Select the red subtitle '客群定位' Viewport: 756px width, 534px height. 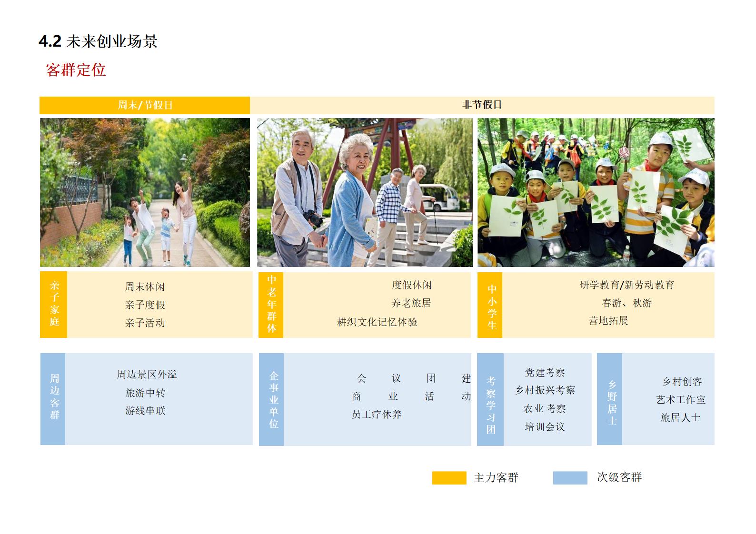(76, 70)
